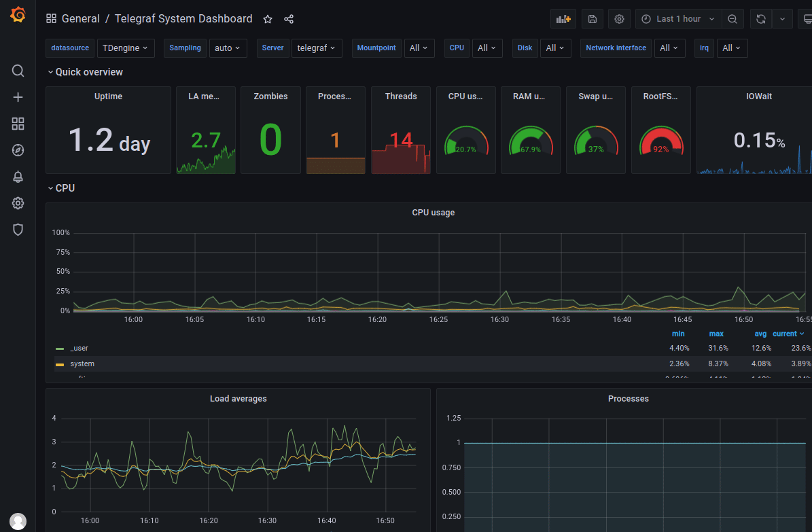The height and width of the screenshot is (532, 812).
Task: Click the refresh dashboard icon
Action: pos(760,18)
